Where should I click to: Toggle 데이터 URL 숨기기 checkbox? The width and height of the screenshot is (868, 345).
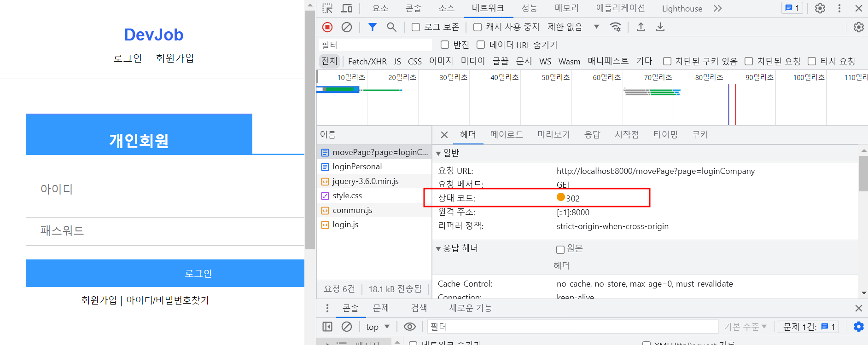pos(481,45)
